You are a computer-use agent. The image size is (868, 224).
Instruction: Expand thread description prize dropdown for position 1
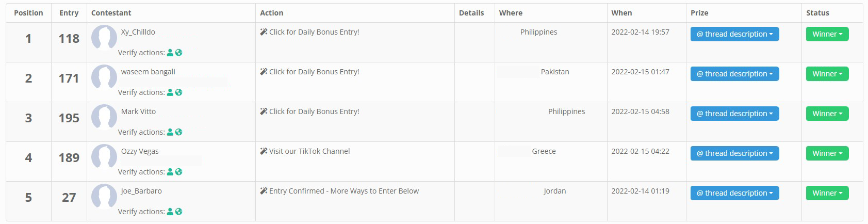pos(734,34)
